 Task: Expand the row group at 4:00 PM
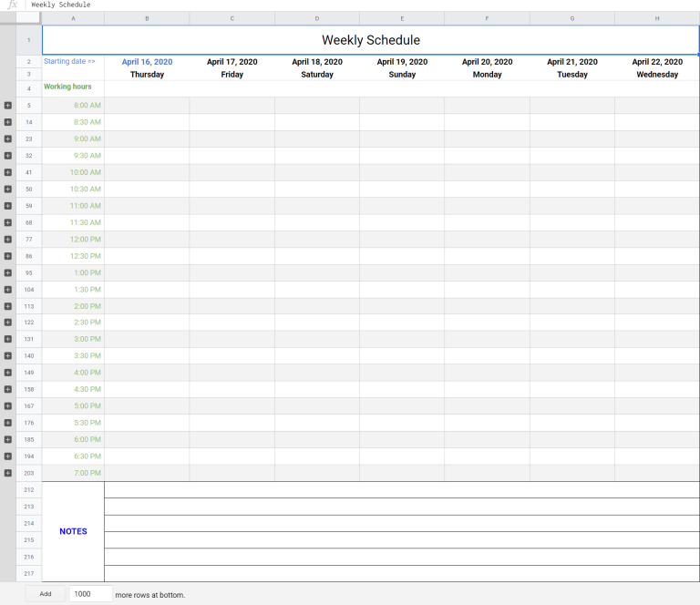click(x=8, y=373)
